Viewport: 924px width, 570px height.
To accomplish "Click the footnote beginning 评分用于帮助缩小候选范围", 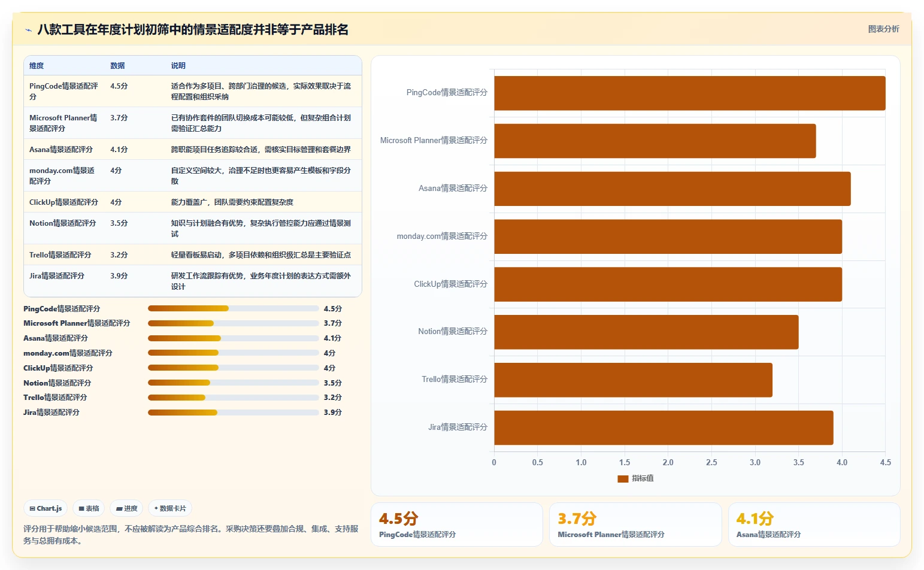I will [191, 535].
